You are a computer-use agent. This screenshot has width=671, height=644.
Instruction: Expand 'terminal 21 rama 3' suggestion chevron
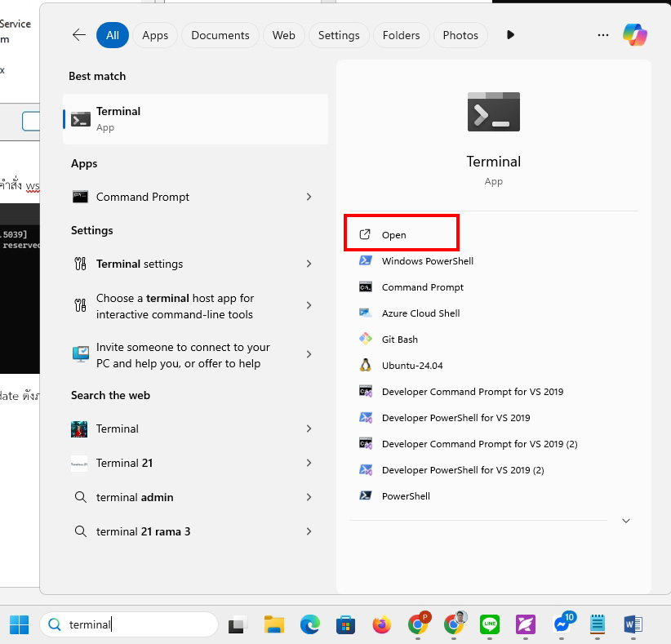[x=309, y=531]
